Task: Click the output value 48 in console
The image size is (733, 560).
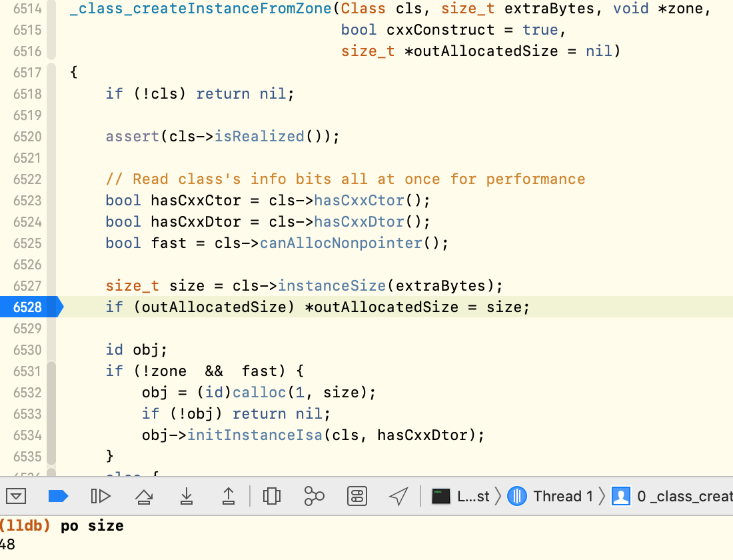Action: pos(7,545)
